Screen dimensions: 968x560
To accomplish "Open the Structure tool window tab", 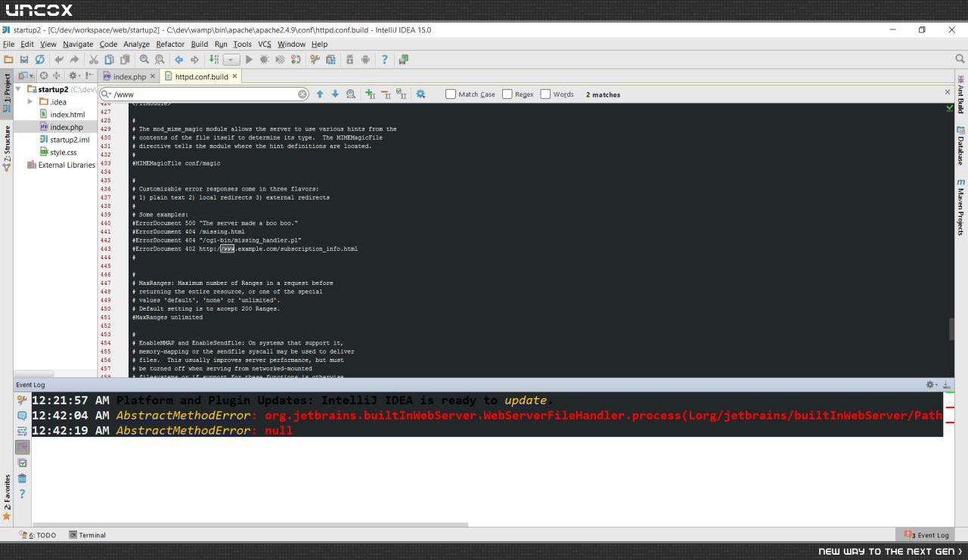I will point(7,148).
